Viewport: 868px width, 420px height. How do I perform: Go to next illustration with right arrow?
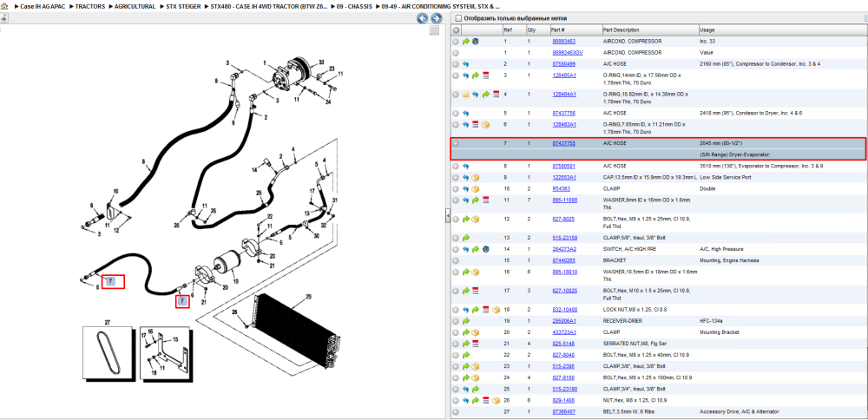point(436,18)
